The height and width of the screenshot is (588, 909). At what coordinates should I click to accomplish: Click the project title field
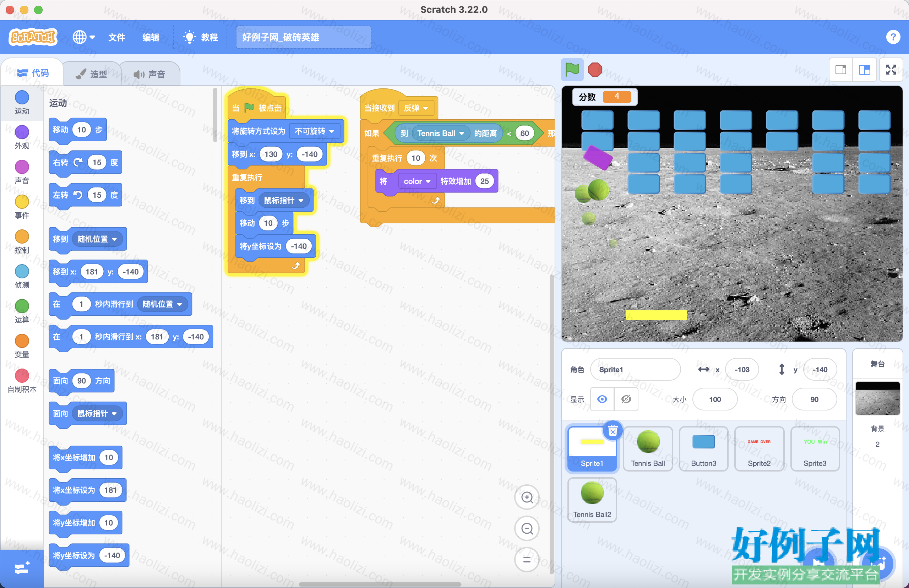pyautogui.click(x=304, y=37)
